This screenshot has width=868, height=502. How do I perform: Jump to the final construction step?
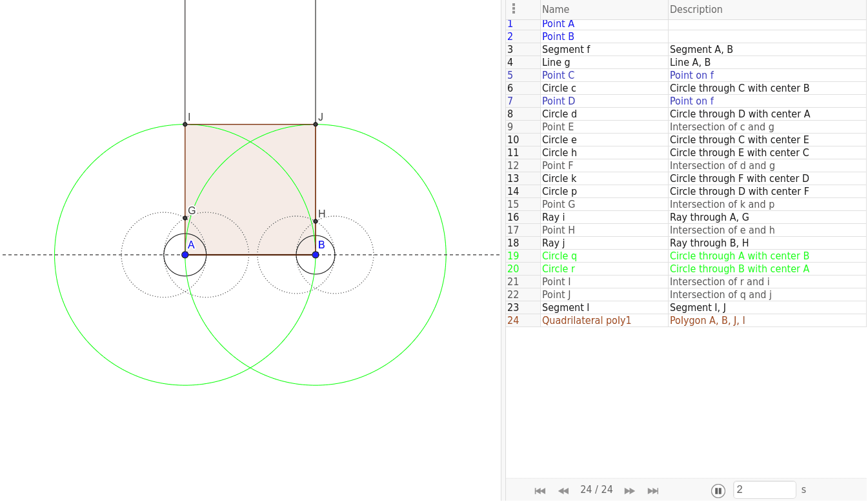[652, 490]
